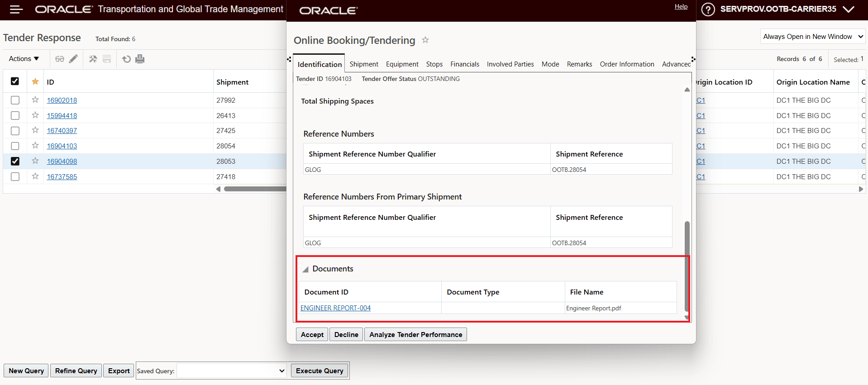Click the Refine Query button
Viewport: 868px width, 385px height.
coord(76,371)
